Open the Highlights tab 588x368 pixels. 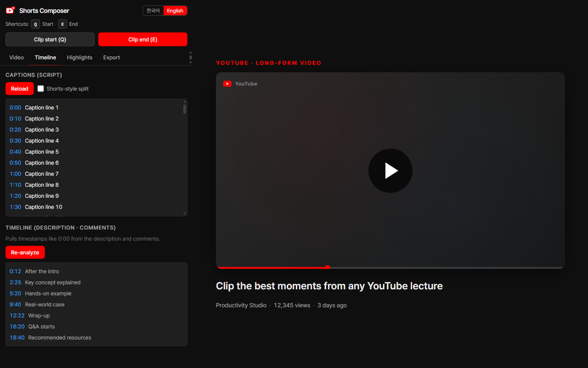click(x=79, y=57)
